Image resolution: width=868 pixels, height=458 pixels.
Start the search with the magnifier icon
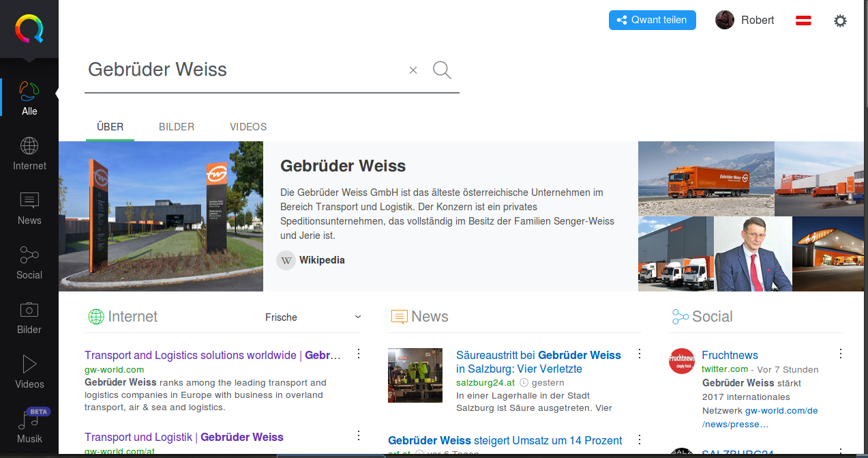441,70
